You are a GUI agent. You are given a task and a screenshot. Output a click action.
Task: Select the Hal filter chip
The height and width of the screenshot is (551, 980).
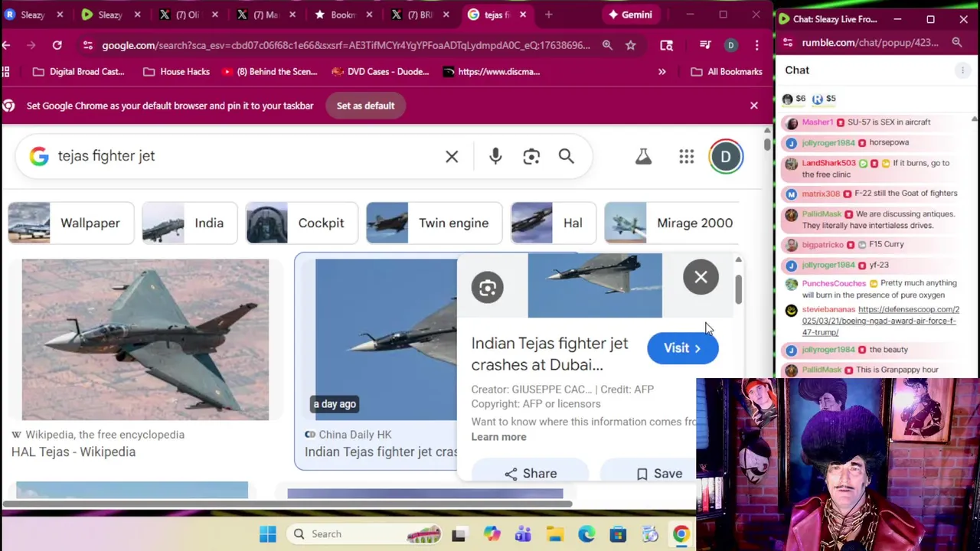pyautogui.click(x=553, y=223)
